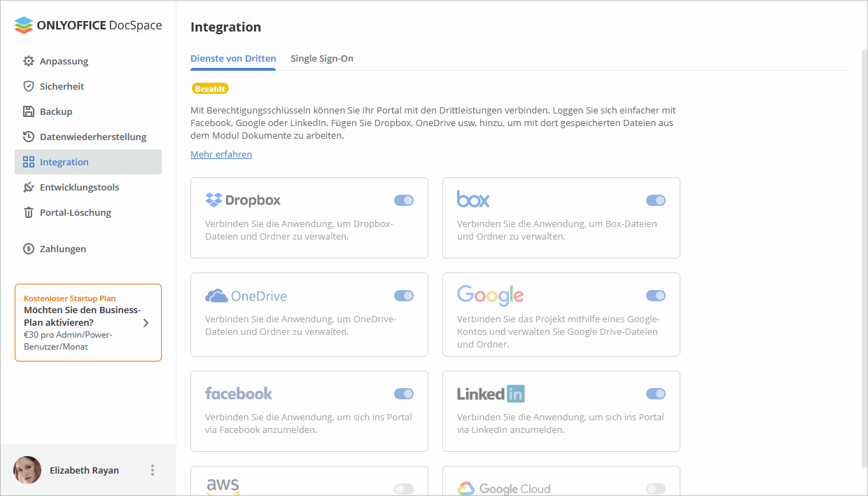This screenshot has width=868, height=496.
Task: Click the Backup floppy disk icon
Action: 29,111
